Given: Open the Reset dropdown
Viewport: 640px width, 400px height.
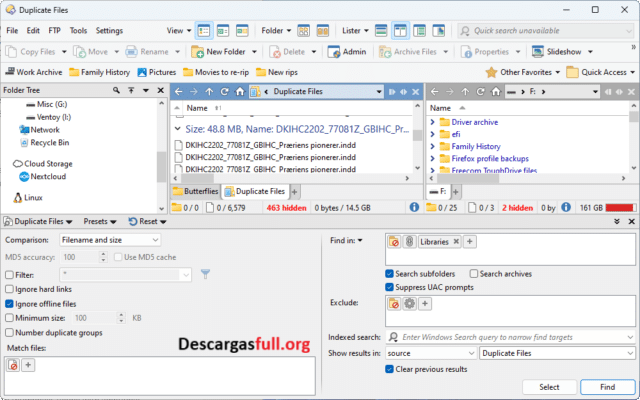Looking at the screenshot, I should (x=147, y=221).
